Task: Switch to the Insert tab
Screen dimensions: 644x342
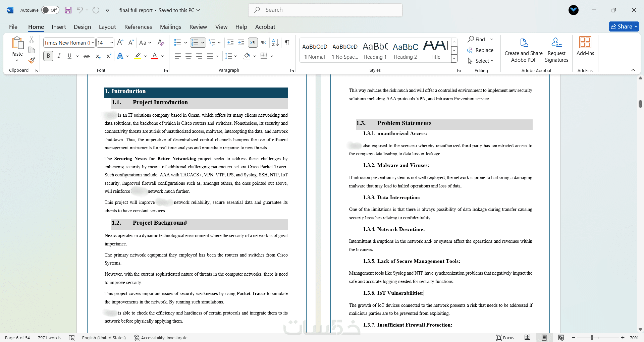Action: coord(59,27)
